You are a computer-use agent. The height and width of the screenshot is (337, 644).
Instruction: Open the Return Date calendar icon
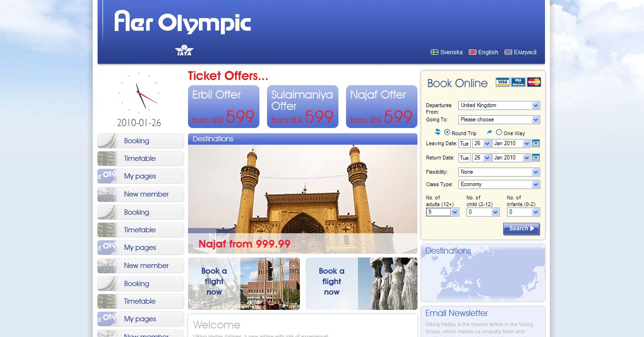coord(536,158)
